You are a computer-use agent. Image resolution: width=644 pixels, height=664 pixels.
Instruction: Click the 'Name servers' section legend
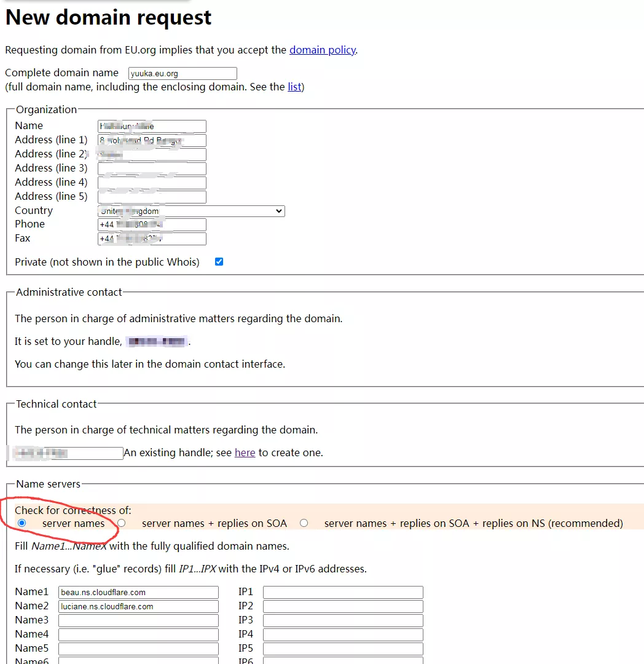[x=48, y=484]
